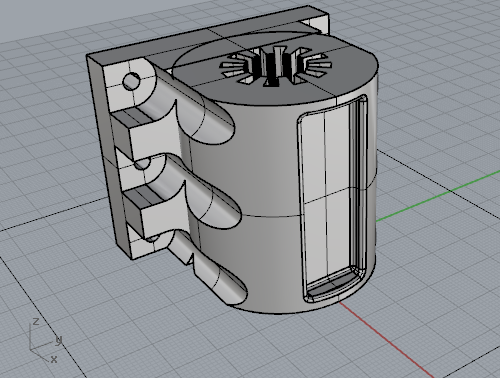The image size is (500, 378).
Task: Click the recessed rectangular slot on the cylinder
Action: [x=333, y=197]
